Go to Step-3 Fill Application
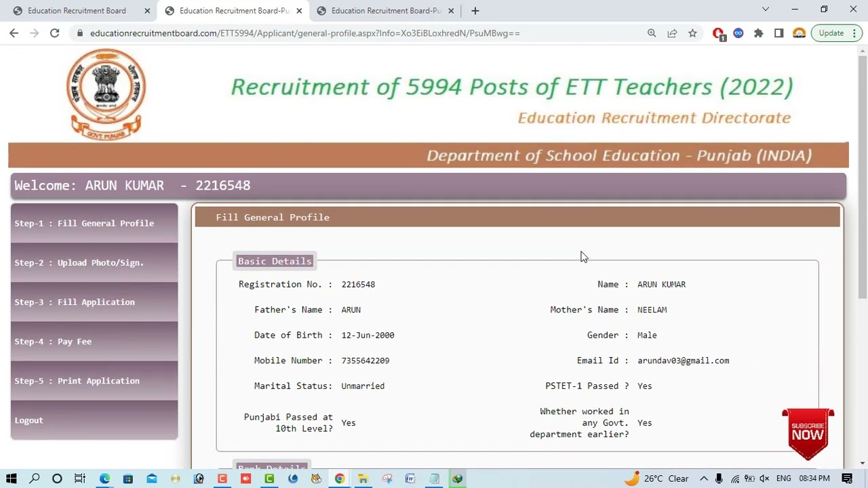This screenshot has width=868, height=488. [94, 302]
